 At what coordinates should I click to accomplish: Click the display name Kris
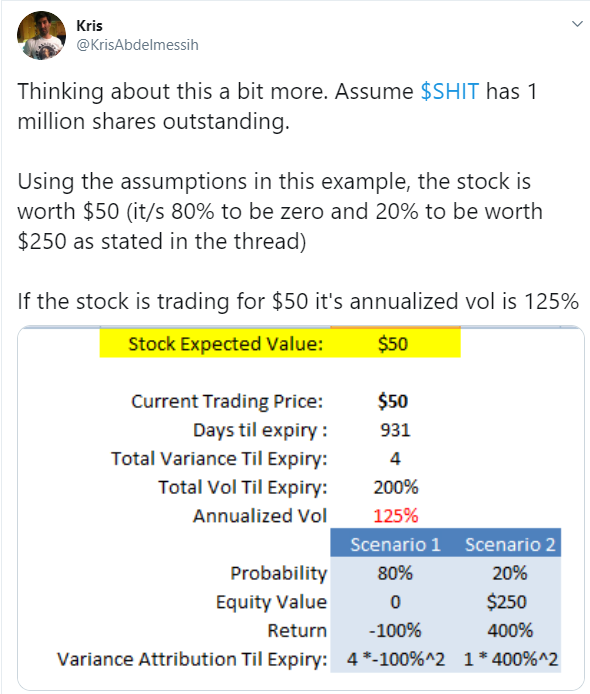coord(89,26)
